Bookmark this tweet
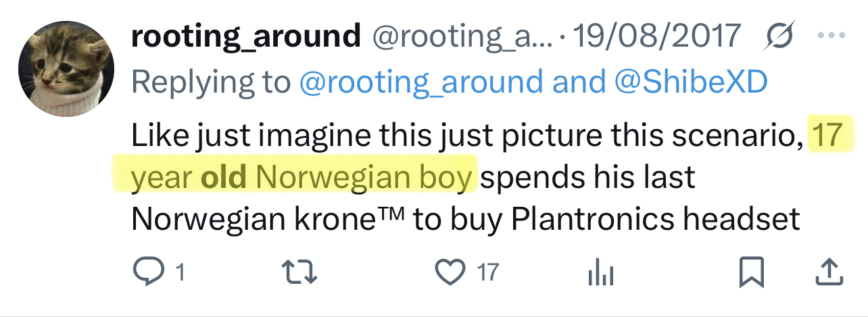The image size is (868, 317). click(x=751, y=272)
